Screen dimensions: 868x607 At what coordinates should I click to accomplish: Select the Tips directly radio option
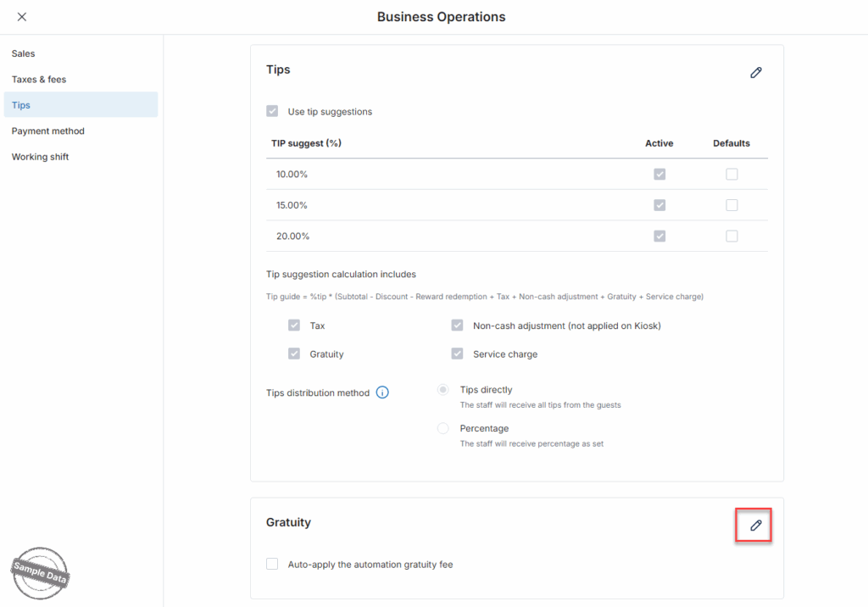(442, 390)
